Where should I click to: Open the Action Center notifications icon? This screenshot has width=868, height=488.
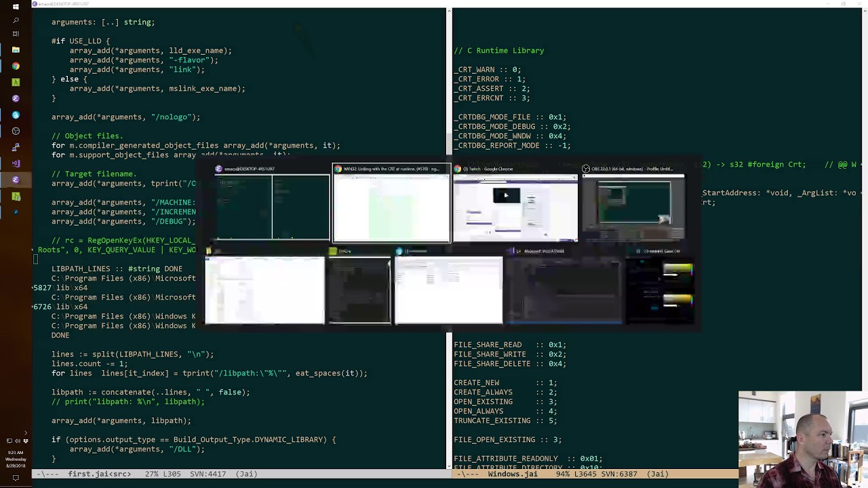16,478
